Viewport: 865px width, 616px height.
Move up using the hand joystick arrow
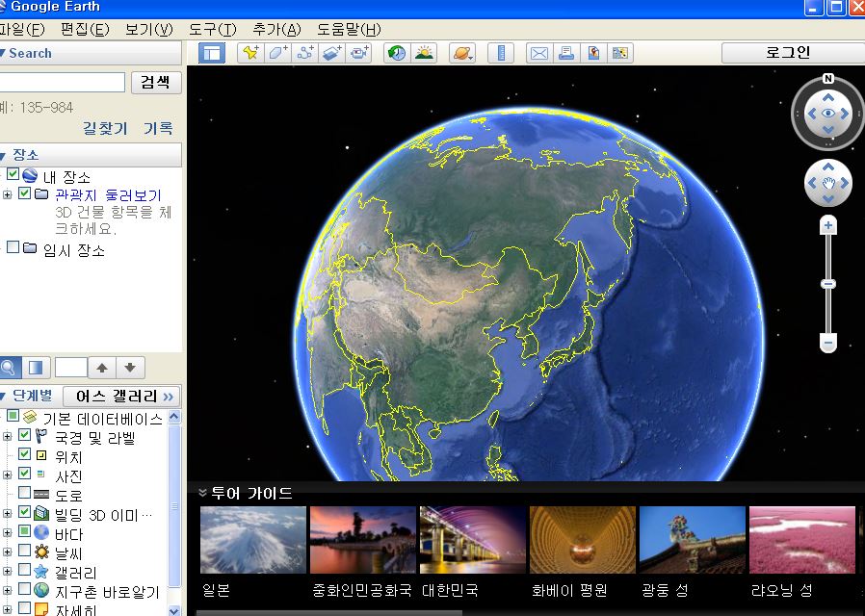click(x=828, y=167)
